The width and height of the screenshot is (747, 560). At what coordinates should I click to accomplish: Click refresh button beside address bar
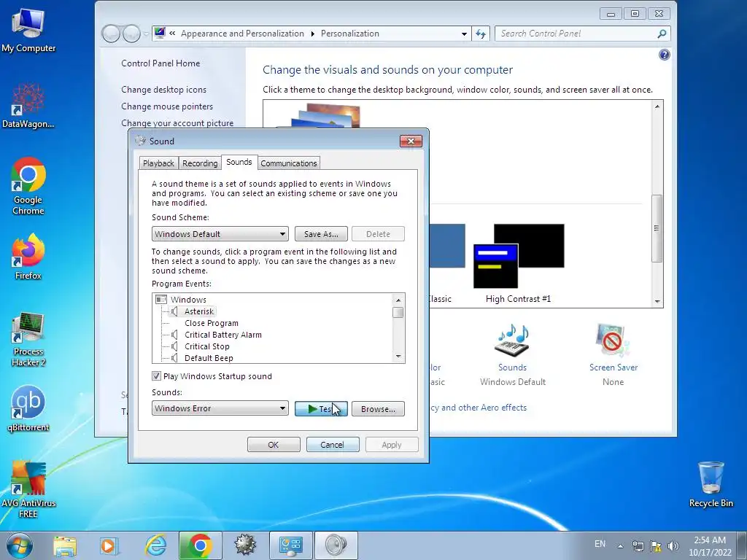pyautogui.click(x=481, y=34)
